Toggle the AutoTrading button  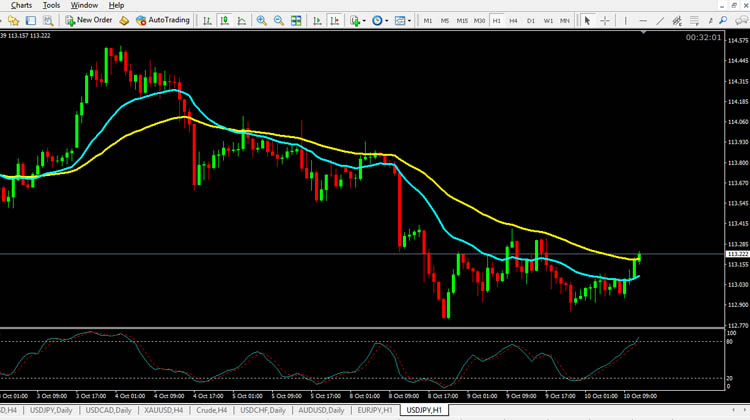[163, 20]
